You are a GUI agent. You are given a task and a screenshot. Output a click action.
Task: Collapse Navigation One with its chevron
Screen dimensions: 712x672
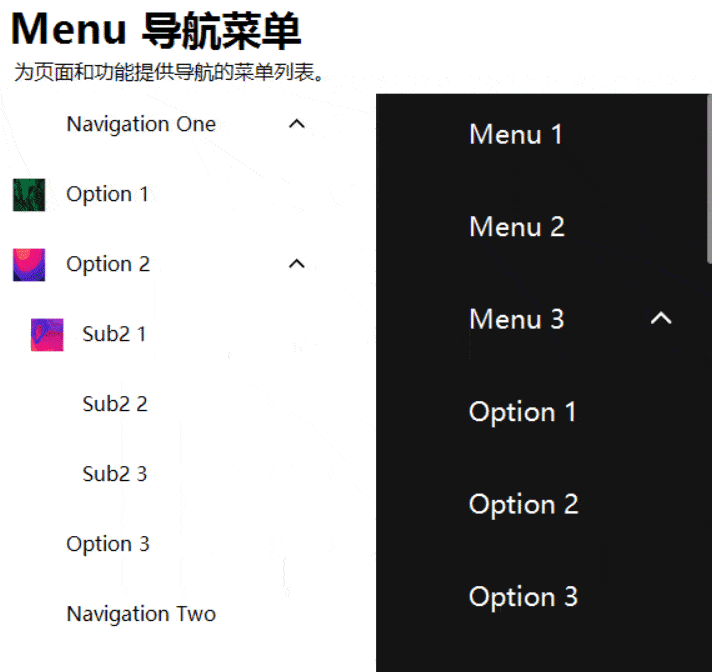click(x=297, y=124)
